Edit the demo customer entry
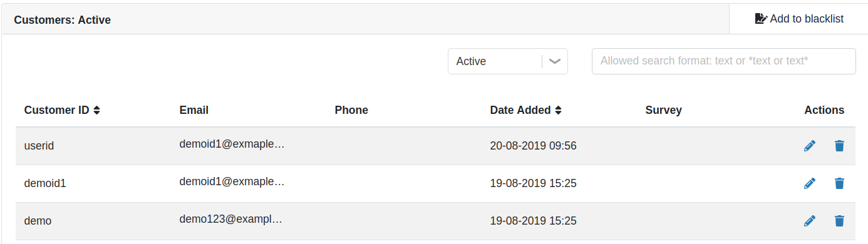 810,221
